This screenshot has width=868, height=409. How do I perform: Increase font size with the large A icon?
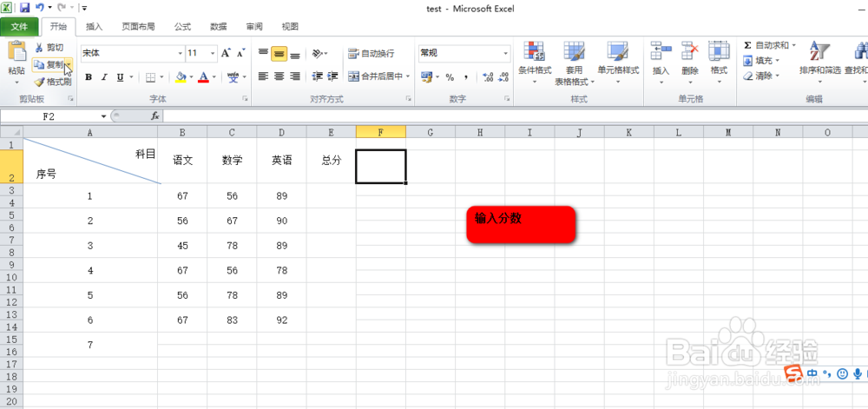[226, 53]
